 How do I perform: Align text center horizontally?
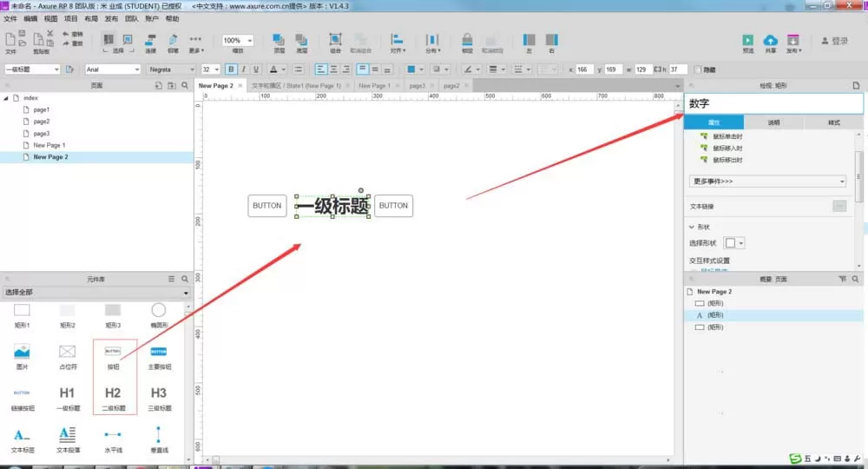334,69
